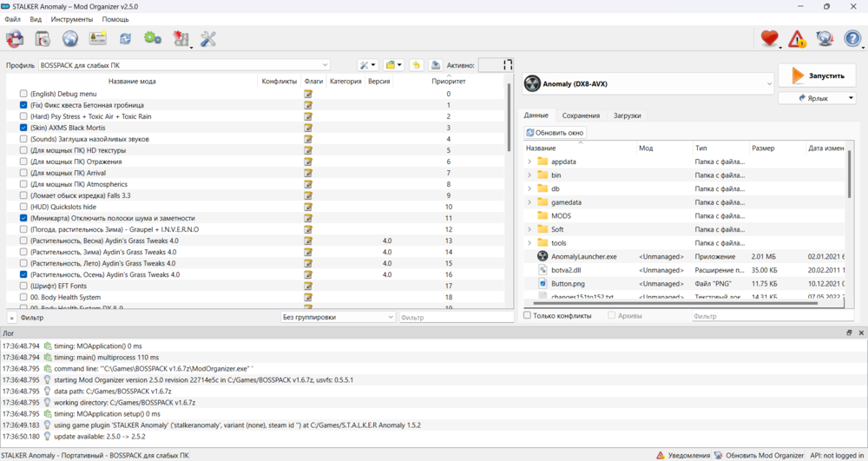Click the Обновить окно button
The image size is (868, 461).
556,133
